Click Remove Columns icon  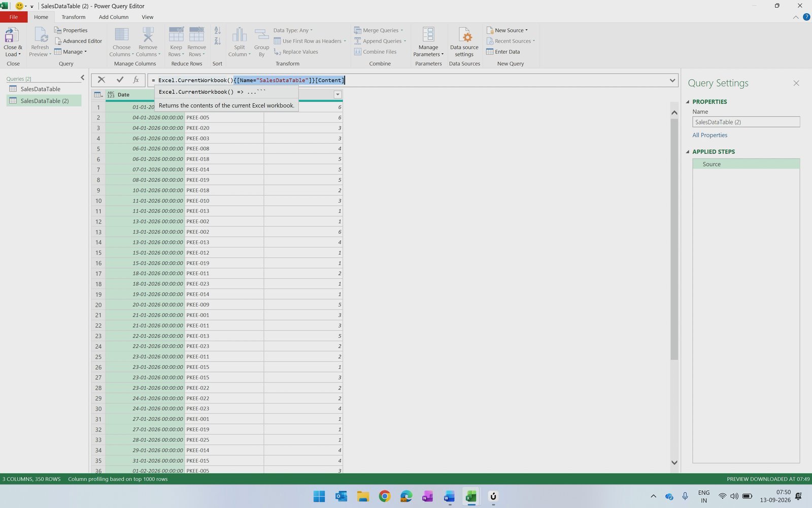coord(148,35)
